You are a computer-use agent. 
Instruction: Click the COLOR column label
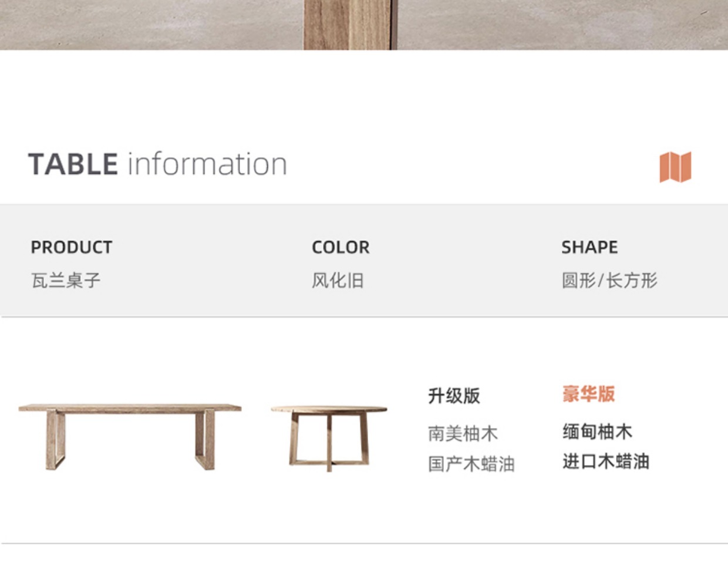(x=341, y=247)
